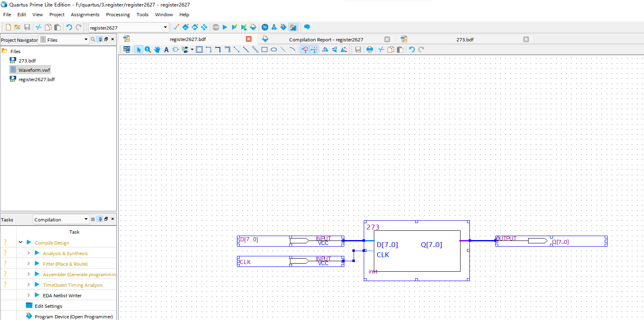Select the Zoom tool magnifier icon
The image size is (644, 320).
[148, 49]
